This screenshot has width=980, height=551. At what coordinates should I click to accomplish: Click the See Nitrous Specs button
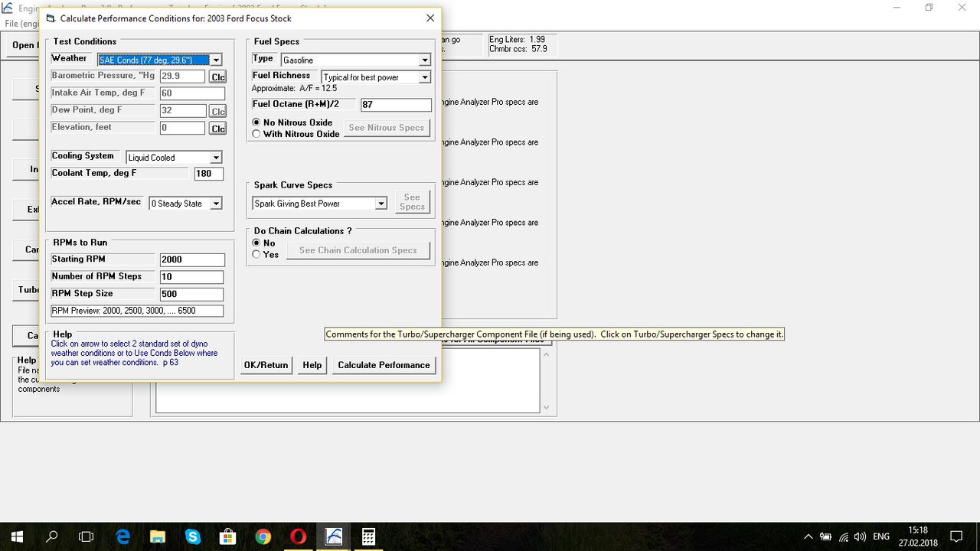(387, 128)
